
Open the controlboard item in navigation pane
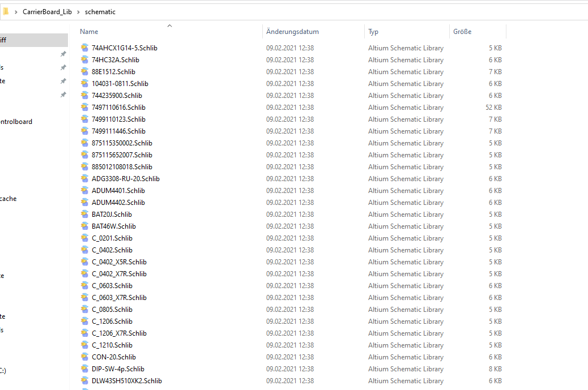16,122
